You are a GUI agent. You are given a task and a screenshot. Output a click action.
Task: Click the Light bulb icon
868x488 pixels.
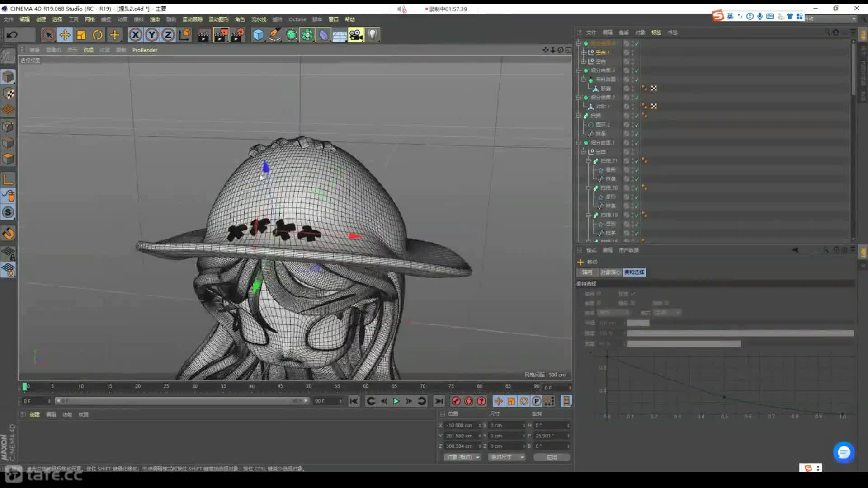(x=372, y=35)
